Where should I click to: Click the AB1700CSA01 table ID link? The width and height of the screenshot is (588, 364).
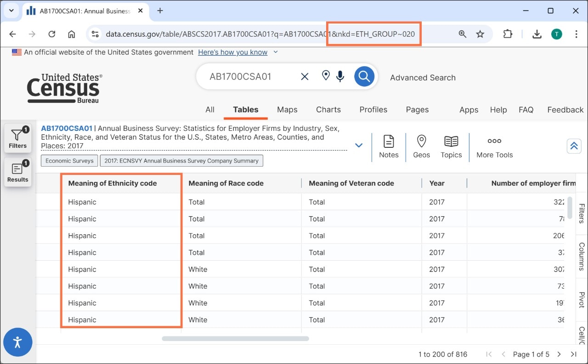click(x=67, y=129)
